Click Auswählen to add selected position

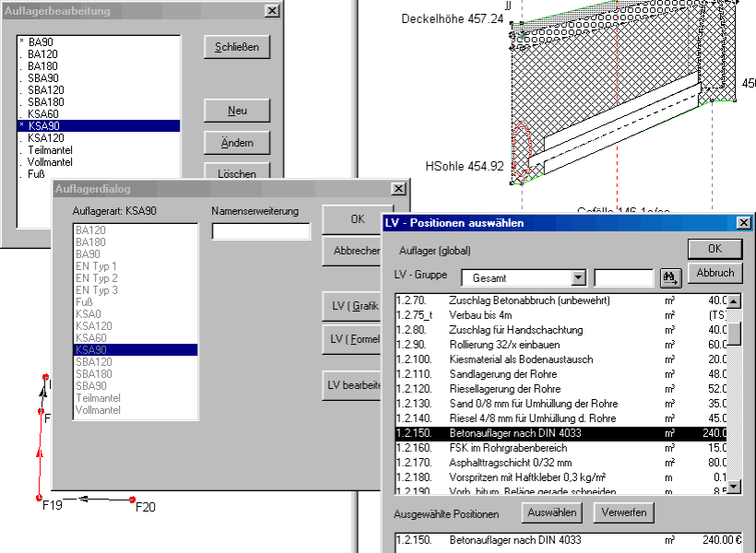pyautogui.click(x=553, y=512)
